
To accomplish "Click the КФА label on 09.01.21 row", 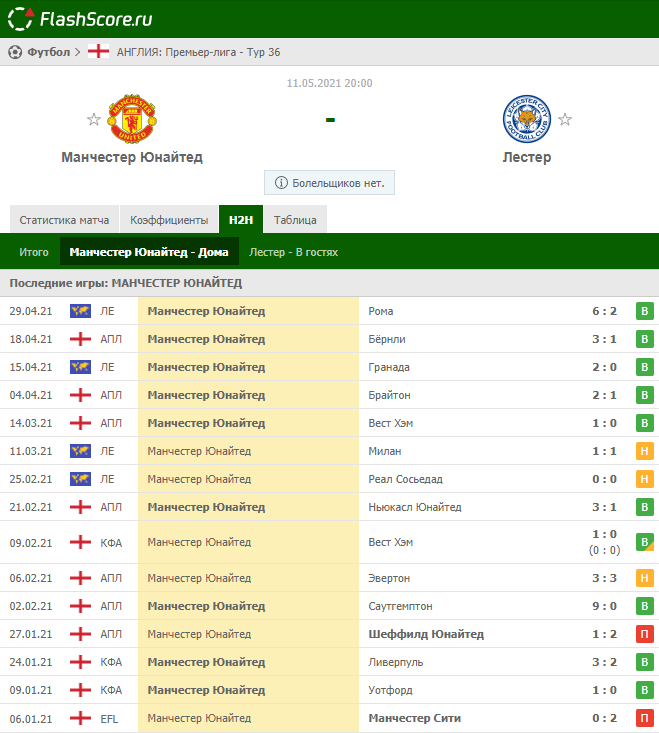I will coord(111,690).
